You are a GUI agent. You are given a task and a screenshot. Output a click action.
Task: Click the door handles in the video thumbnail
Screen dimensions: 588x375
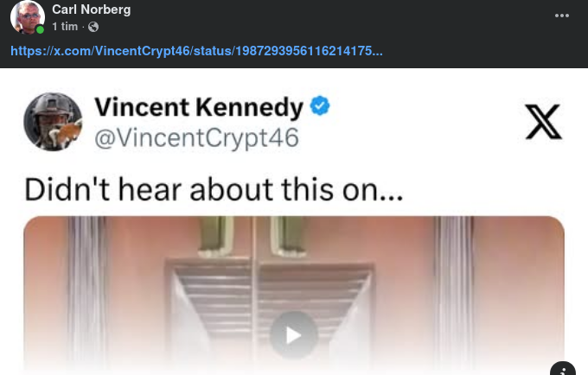253,236
